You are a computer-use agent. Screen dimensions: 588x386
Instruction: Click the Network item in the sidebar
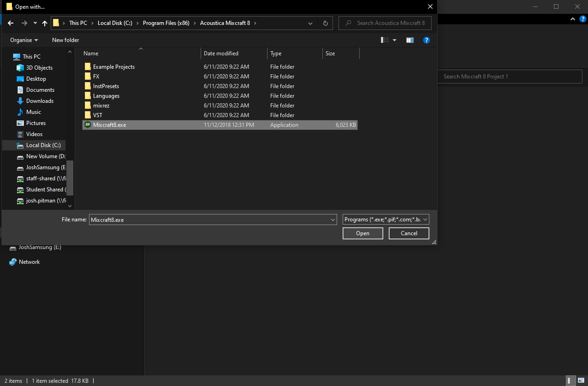[x=29, y=261]
